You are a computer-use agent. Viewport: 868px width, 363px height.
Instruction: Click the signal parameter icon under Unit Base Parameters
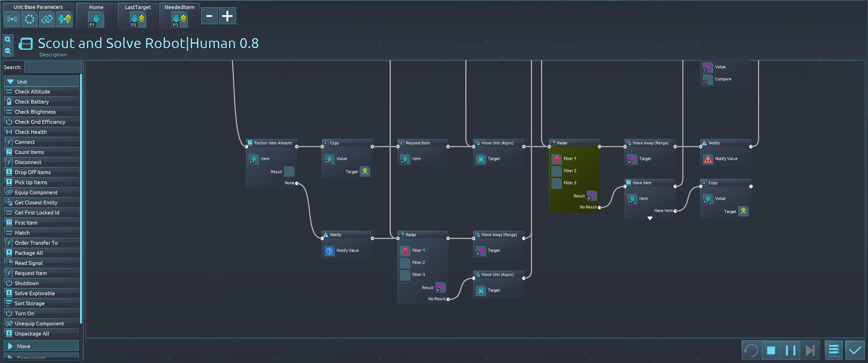(x=12, y=19)
